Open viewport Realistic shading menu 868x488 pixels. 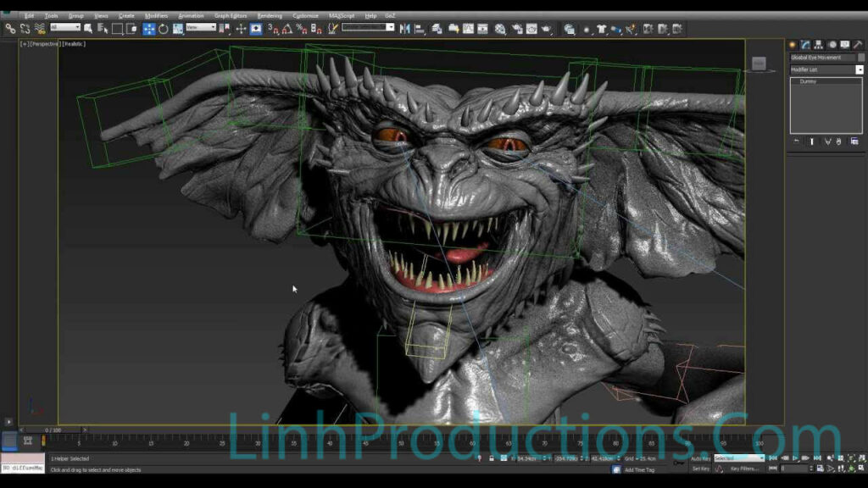(75, 44)
